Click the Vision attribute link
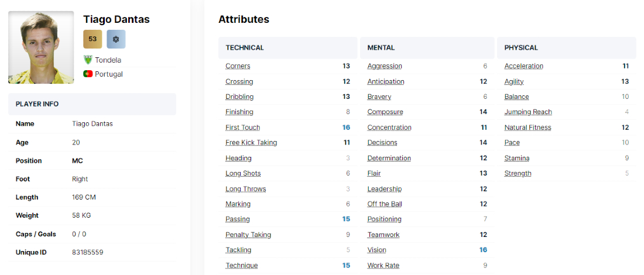Image resolution: width=644 pixels, height=275 pixels. (377, 250)
